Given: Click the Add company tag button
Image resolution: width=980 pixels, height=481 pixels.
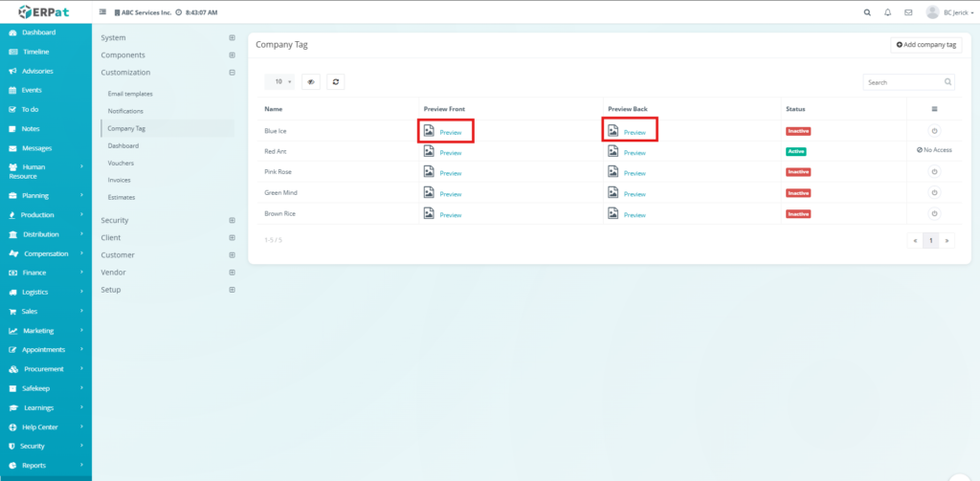Looking at the screenshot, I should pyautogui.click(x=925, y=45).
